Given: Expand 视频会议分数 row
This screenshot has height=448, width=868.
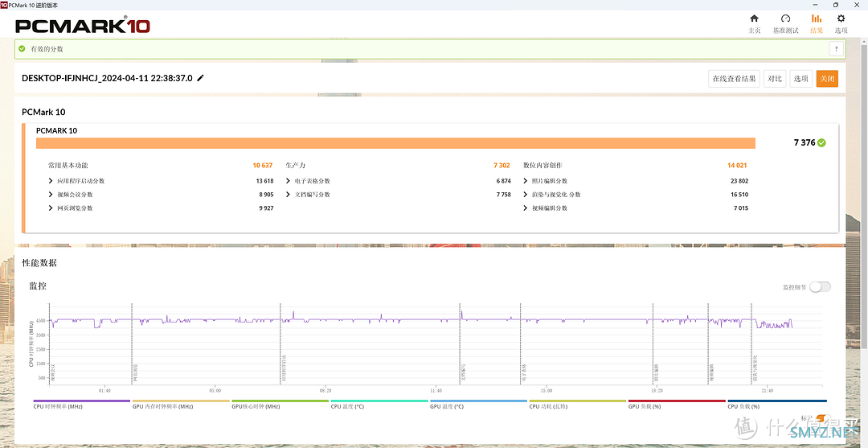Looking at the screenshot, I should (x=51, y=195).
